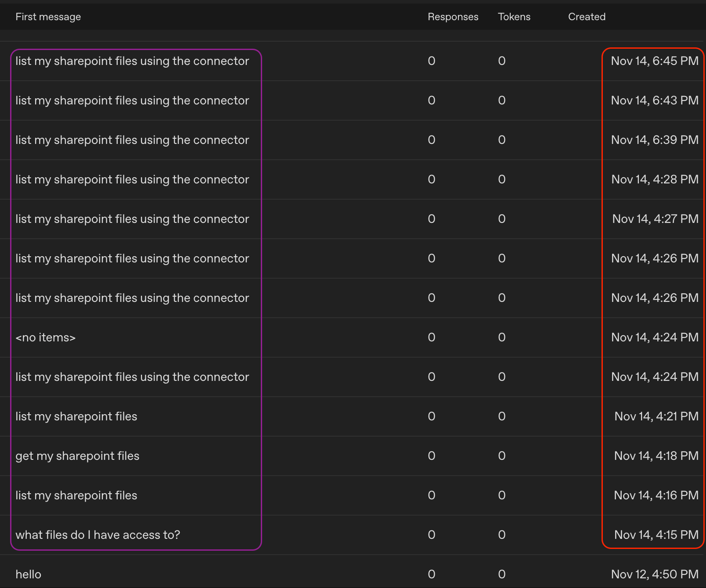Open "what files do I have access to?" message

[x=98, y=535]
